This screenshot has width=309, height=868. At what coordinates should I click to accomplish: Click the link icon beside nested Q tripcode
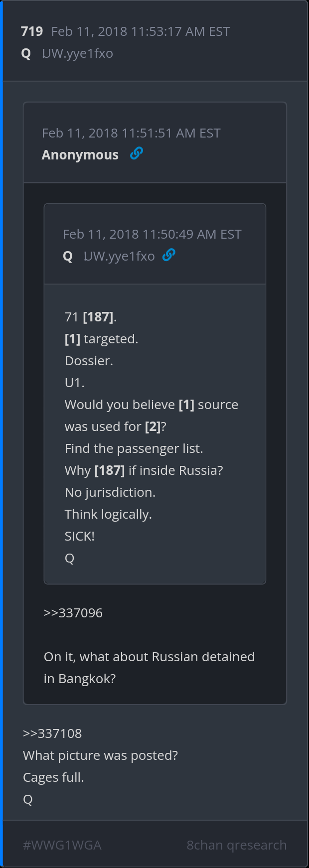coord(169,255)
